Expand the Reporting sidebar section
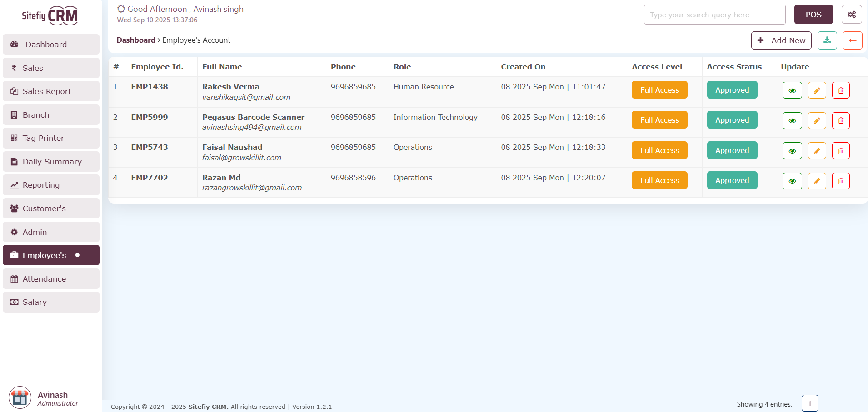 pos(51,185)
